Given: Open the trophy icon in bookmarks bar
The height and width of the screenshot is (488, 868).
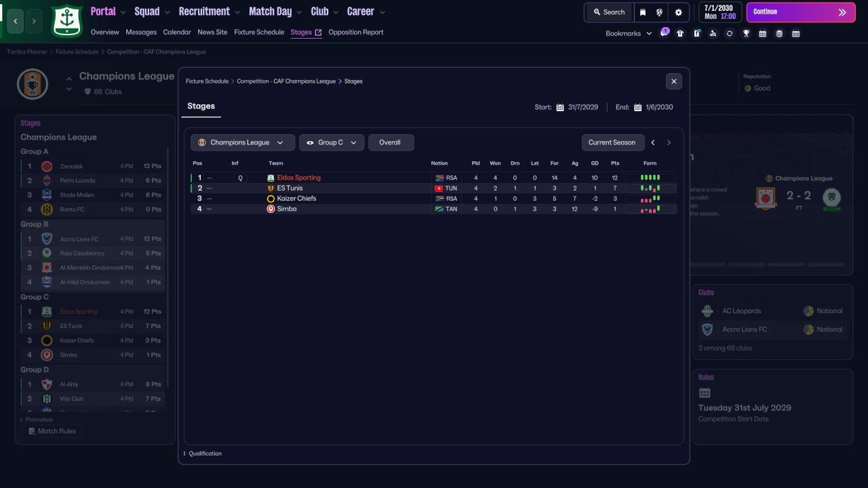Looking at the screenshot, I should coord(746,33).
